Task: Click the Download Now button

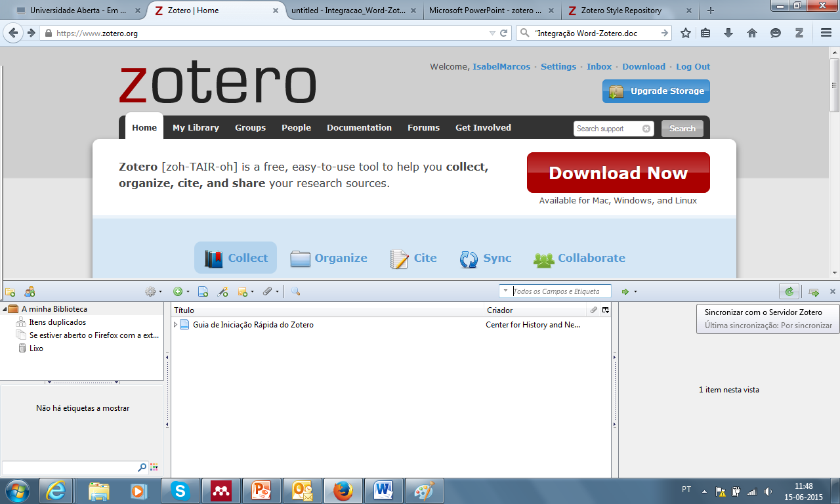Action: click(618, 173)
